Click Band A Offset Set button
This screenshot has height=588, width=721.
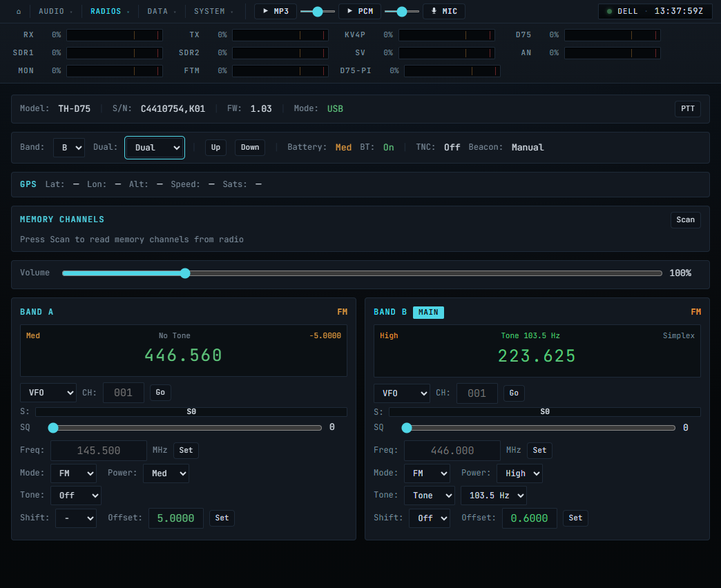click(222, 518)
